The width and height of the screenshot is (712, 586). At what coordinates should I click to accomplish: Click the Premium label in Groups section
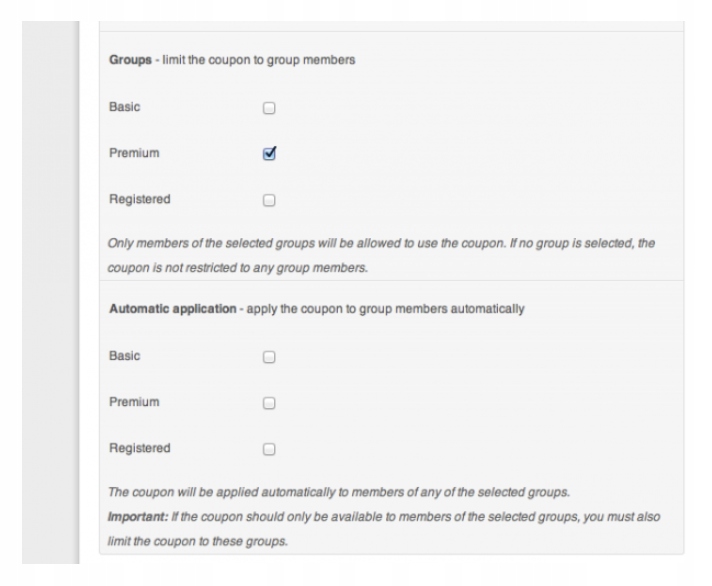pyautogui.click(x=133, y=153)
